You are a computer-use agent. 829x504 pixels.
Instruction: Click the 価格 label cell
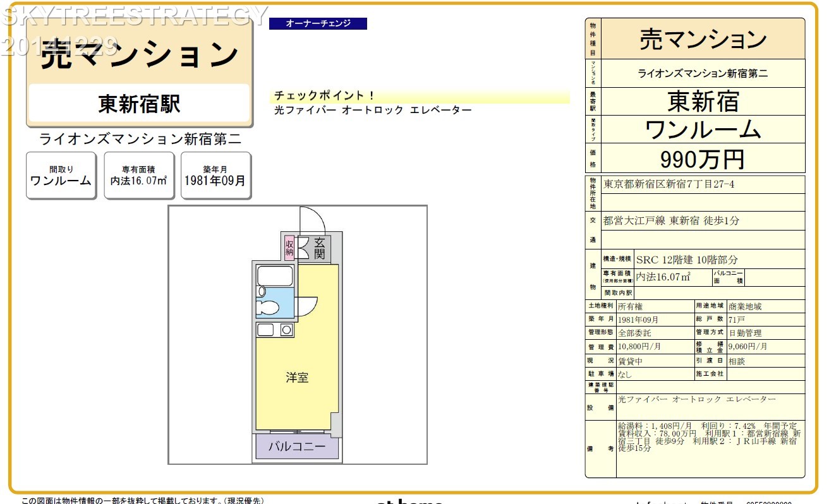coord(593,158)
